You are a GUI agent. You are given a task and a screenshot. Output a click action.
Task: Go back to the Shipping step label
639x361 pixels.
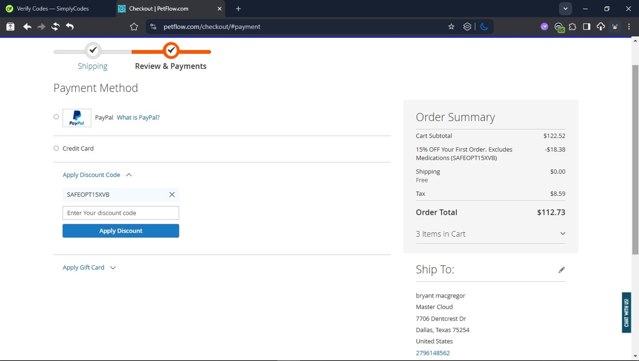click(93, 66)
